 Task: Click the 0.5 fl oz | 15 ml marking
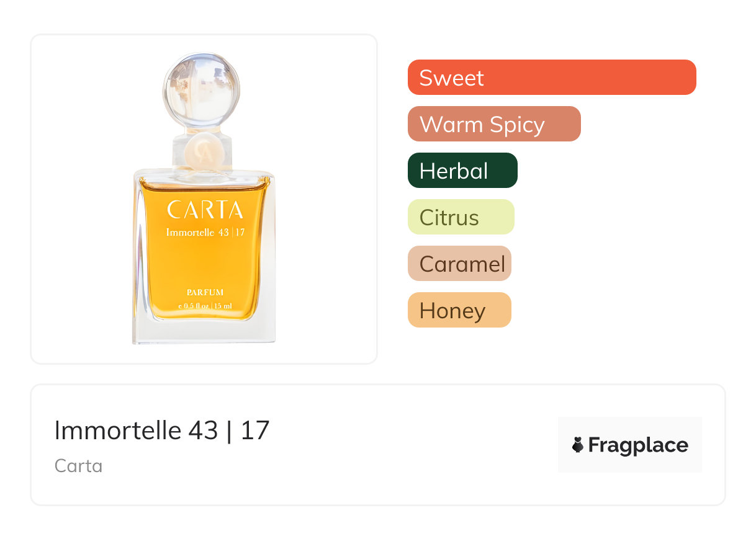click(x=205, y=306)
